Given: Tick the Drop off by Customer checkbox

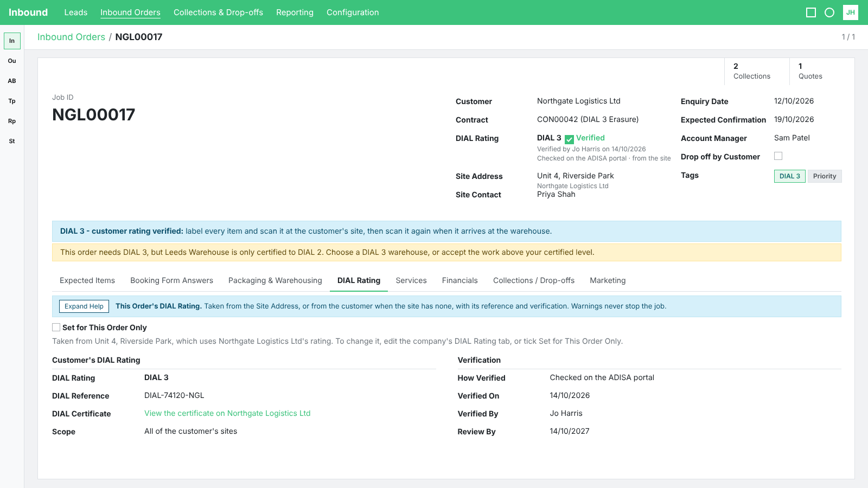Looking at the screenshot, I should click(778, 156).
